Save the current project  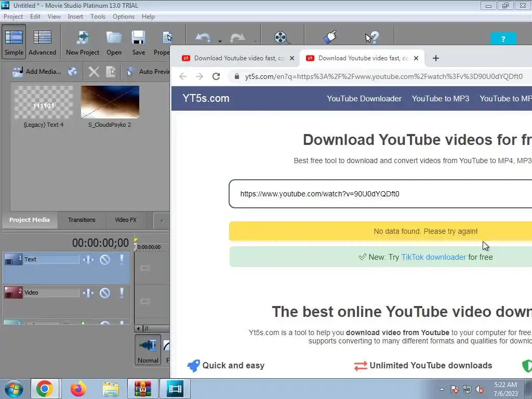(138, 43)
